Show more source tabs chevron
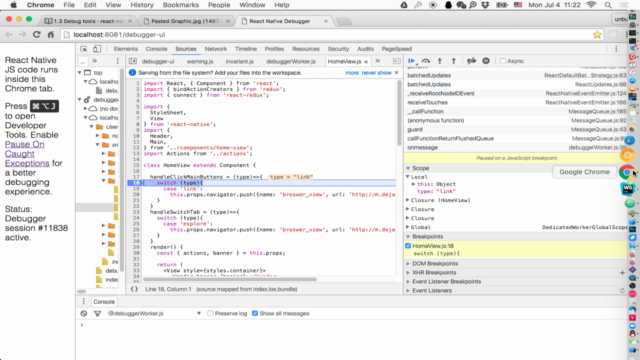Image resolution: width=640 pixels, height=360 pixels. (378, 61)
